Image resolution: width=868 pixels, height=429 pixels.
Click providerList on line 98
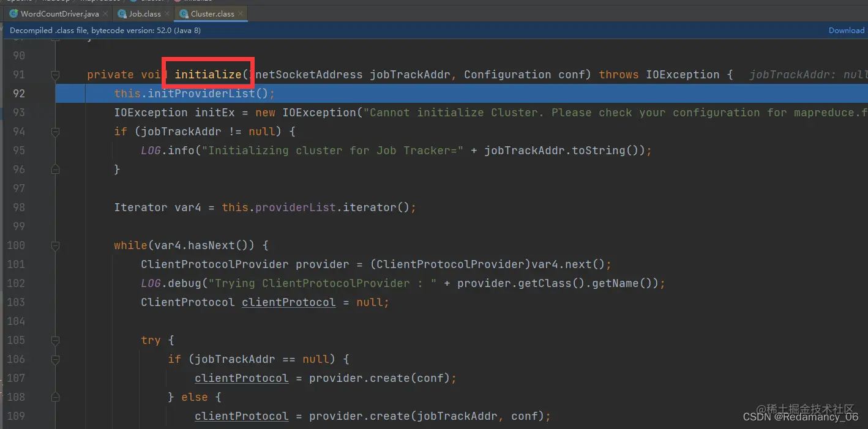tap(296, 207)
